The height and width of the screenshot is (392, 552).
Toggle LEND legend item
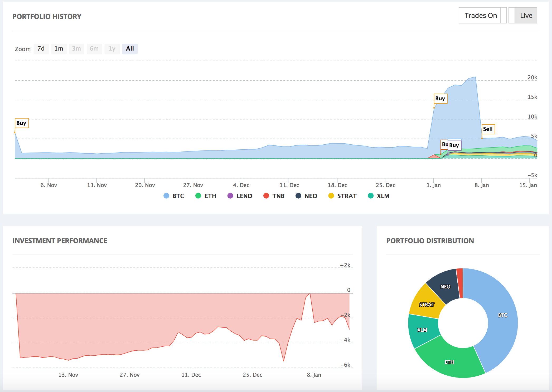230,196
